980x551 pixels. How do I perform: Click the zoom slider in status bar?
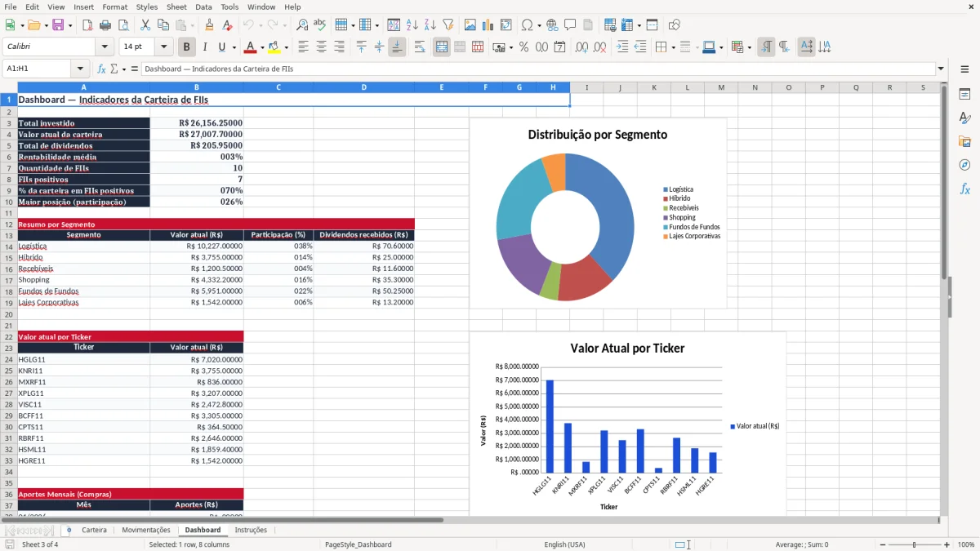point(914,544)
